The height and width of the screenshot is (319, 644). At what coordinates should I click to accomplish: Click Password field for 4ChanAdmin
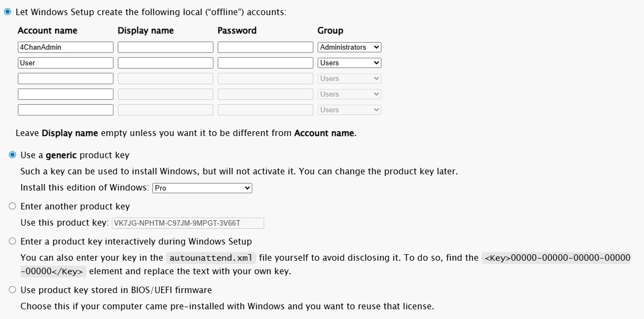(x=265, y=47)
